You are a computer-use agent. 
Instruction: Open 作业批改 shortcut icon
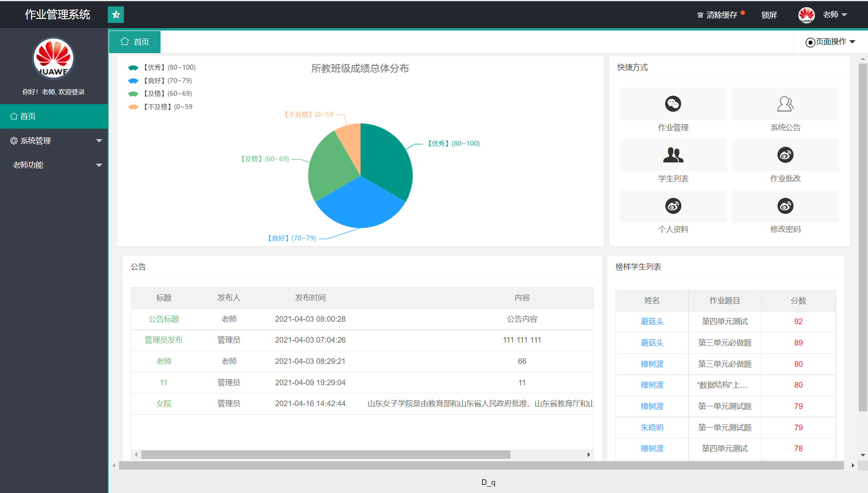coord(785,155)
